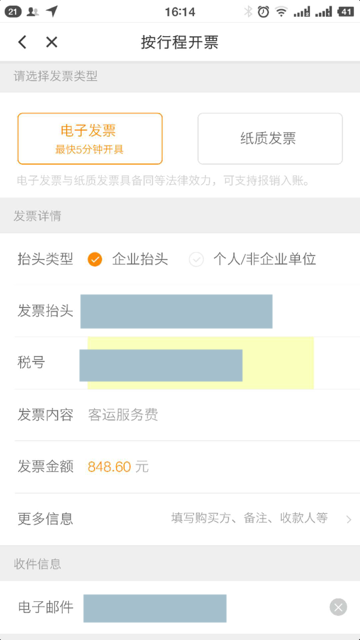The image size is (360, 640).
Task: Choose 纸质发票 invoice type
Action: 270,139
